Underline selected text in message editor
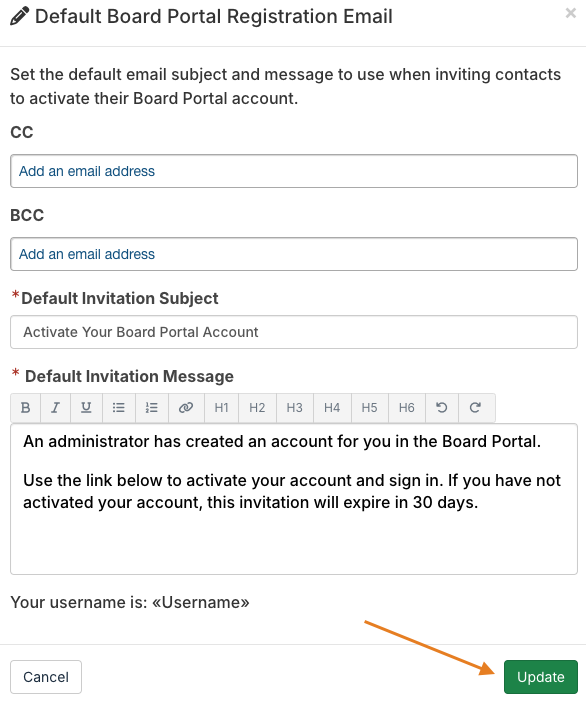586x701 pixels. [x=86, y=408]
